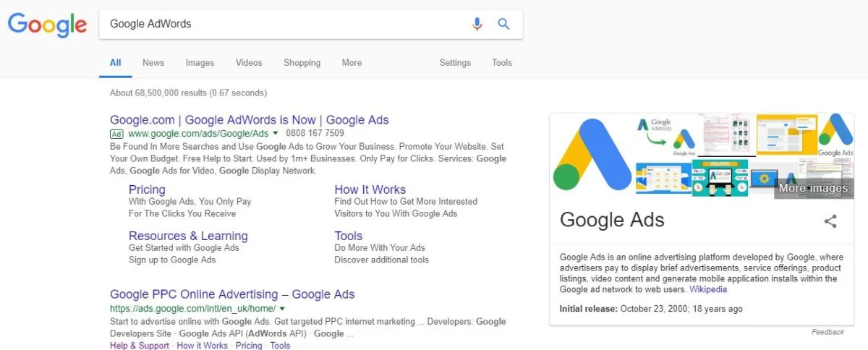Click the green Ad badge

(116, 134)
